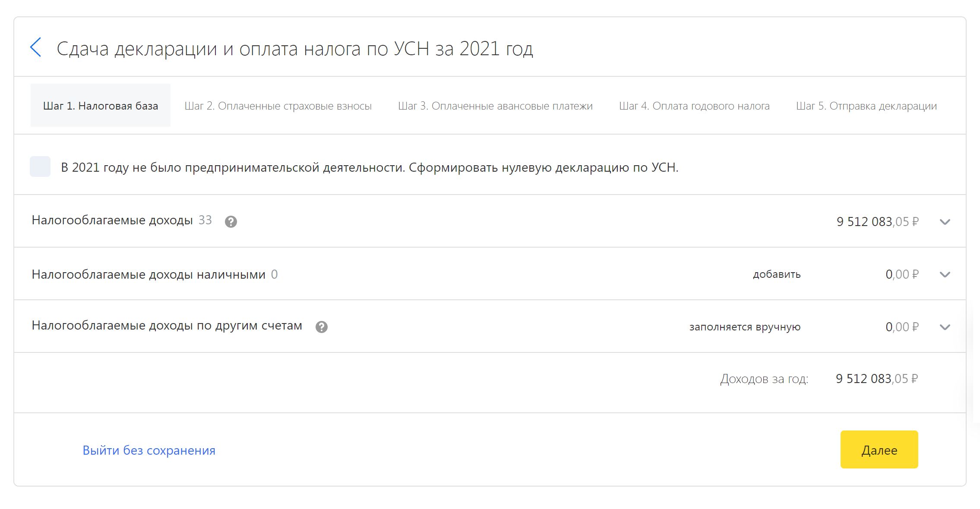
Task: Expand Налогооблагаемые доходы 9 512 083,05 row
Action: coord(945,222)
